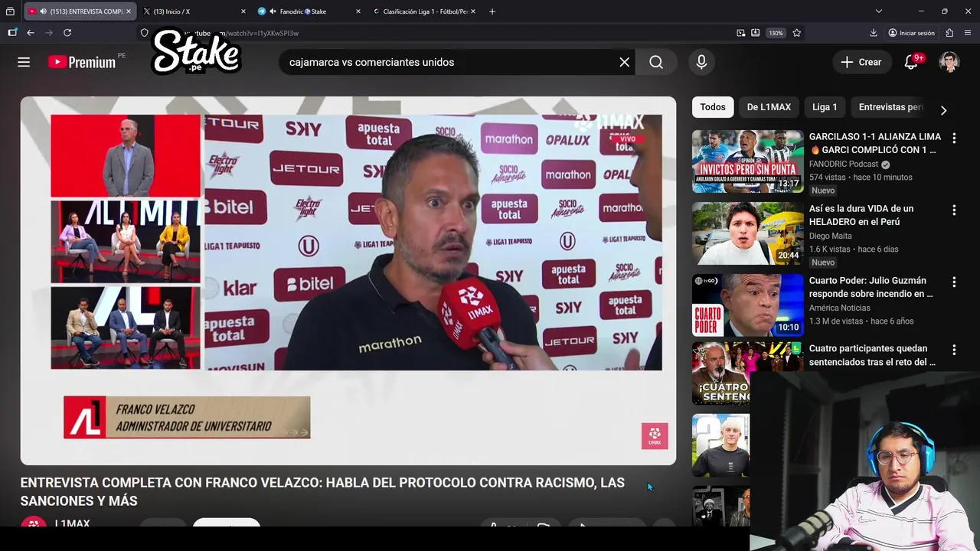Close the Inicio / X tab
Viewport: 980px width, 551px height.
243,11
